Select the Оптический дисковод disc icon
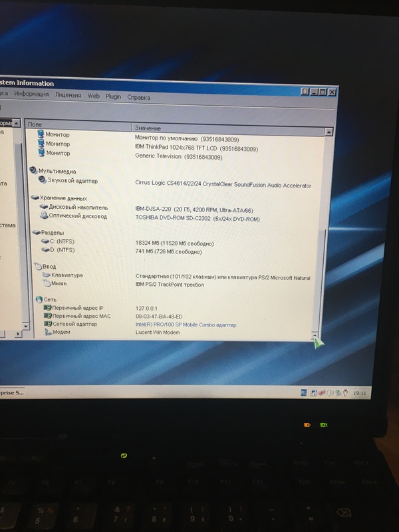This screenshot has height=532, width=399. coord(44,215)
